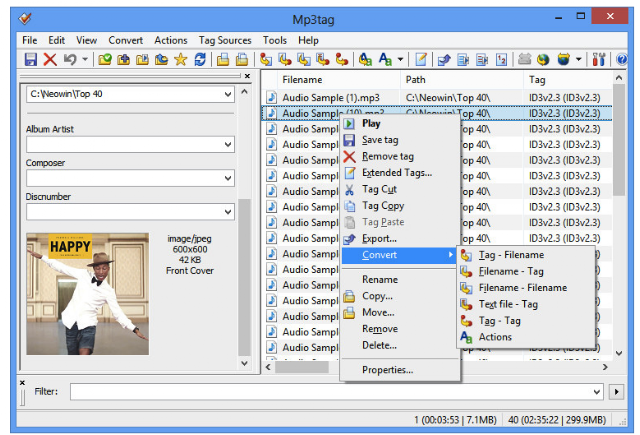Close the Filter bar with its X
Viewport: 640px width, 435px height.
click(22, 383)
